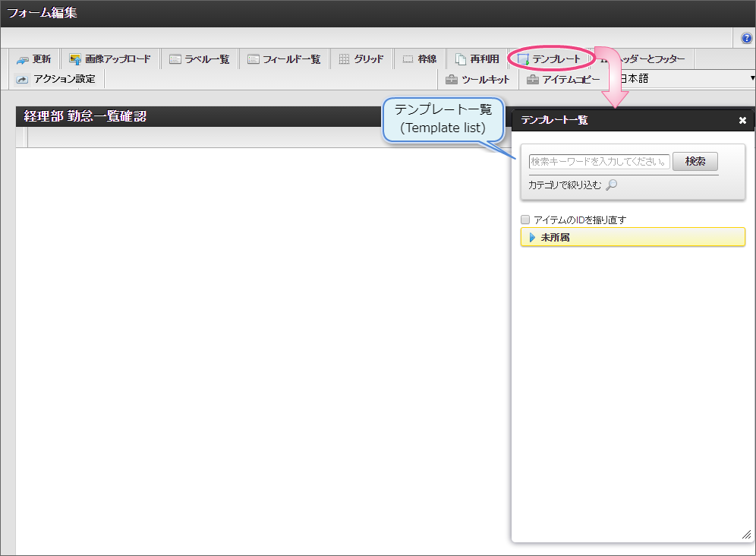
Task: Open the ラベル一覧 label list
Action: pos(199,59)
